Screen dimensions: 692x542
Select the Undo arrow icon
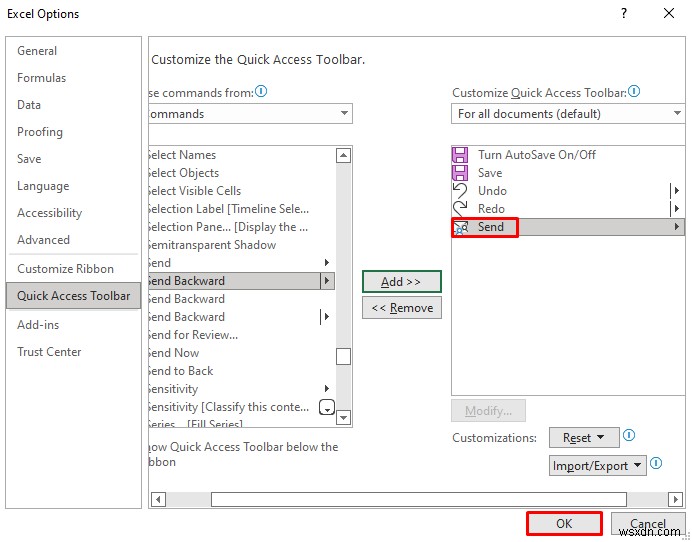point(460,191)
